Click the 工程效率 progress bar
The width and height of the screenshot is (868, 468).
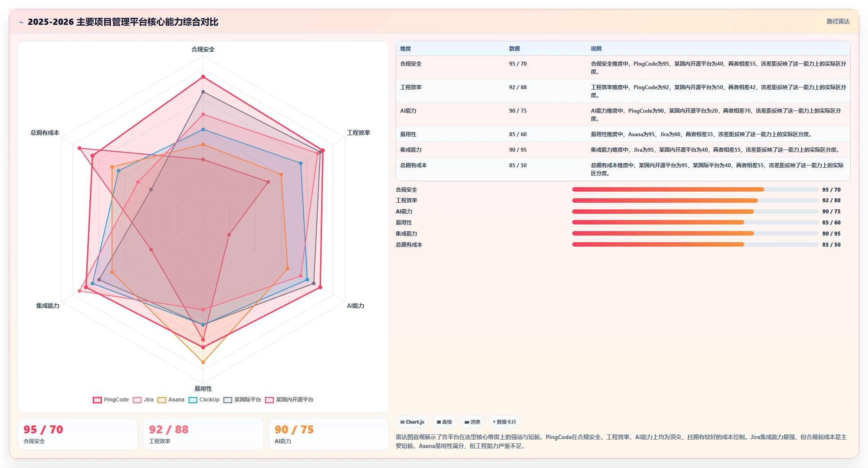(695, 201)
